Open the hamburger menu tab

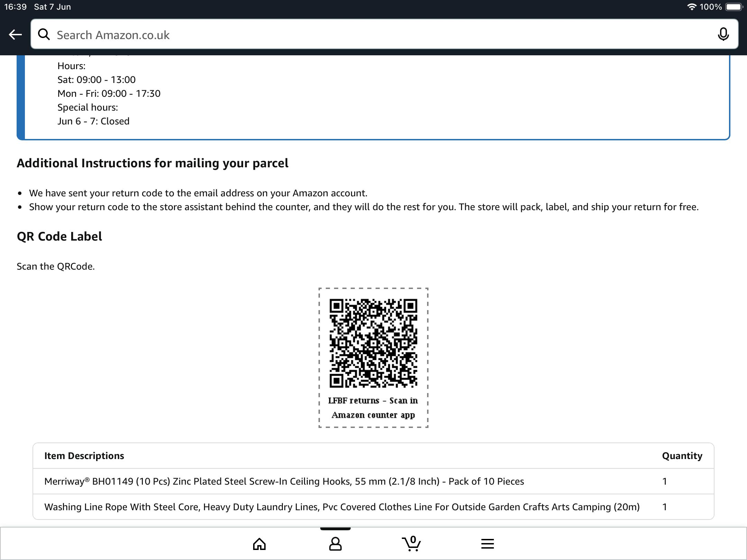pos(488,544)
